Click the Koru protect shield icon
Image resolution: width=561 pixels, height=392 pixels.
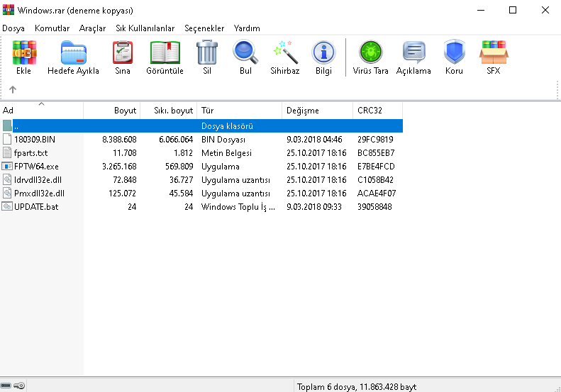pos(455,52)
